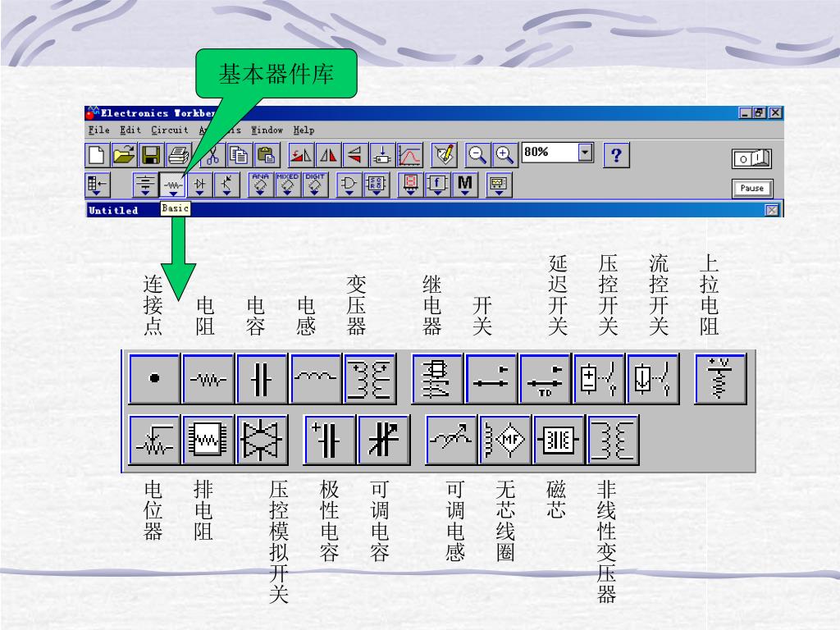Toggle the simulation power switch
This screenshot has width=840, height=630.
coord(751,158)
